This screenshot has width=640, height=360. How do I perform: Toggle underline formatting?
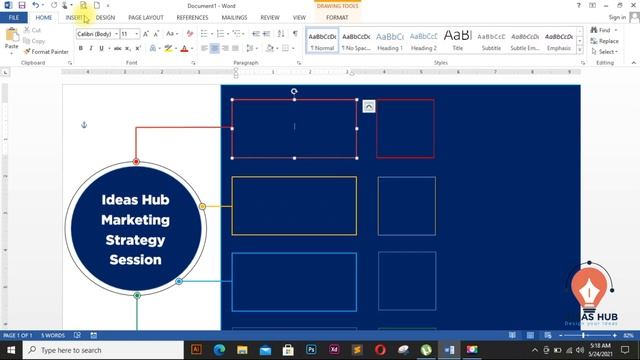[x=101, y=49]
